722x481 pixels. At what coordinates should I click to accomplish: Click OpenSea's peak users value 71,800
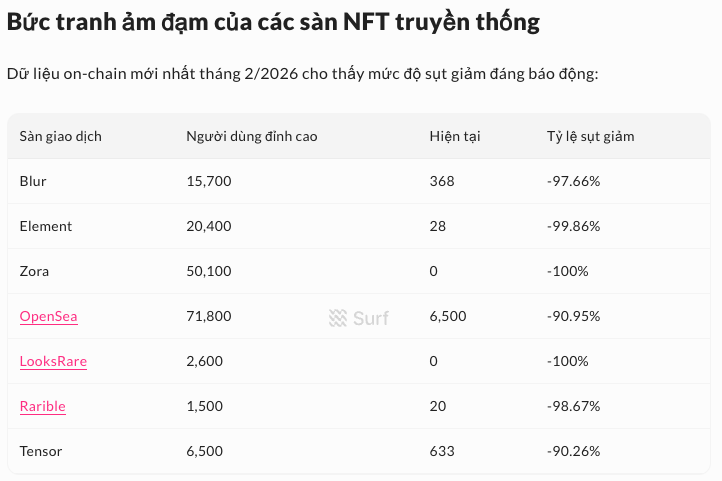click(209, 316)
